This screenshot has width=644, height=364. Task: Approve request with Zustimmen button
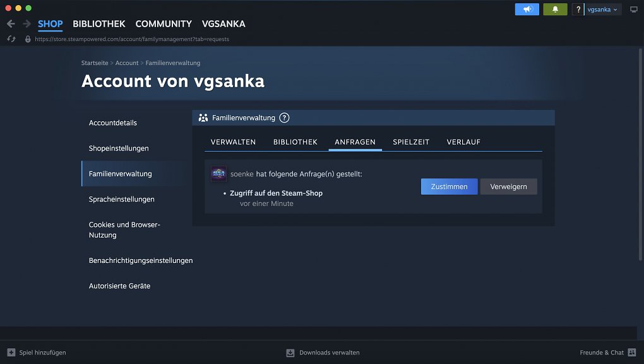click(449, 186)
